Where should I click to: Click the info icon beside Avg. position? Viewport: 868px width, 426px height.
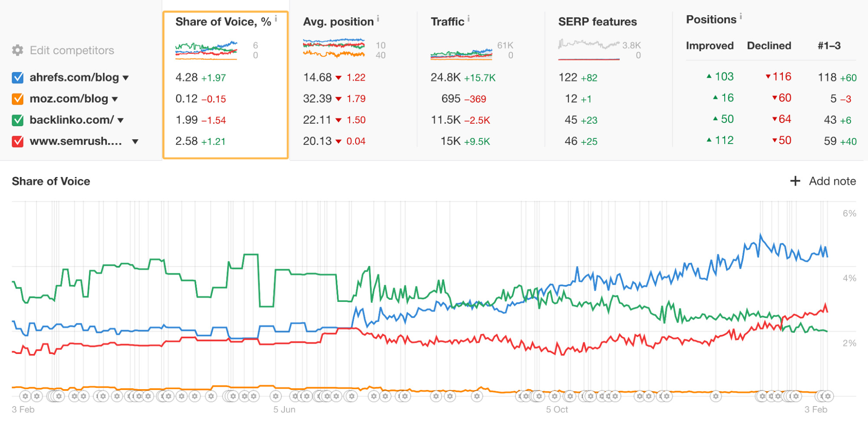[377, 18]
